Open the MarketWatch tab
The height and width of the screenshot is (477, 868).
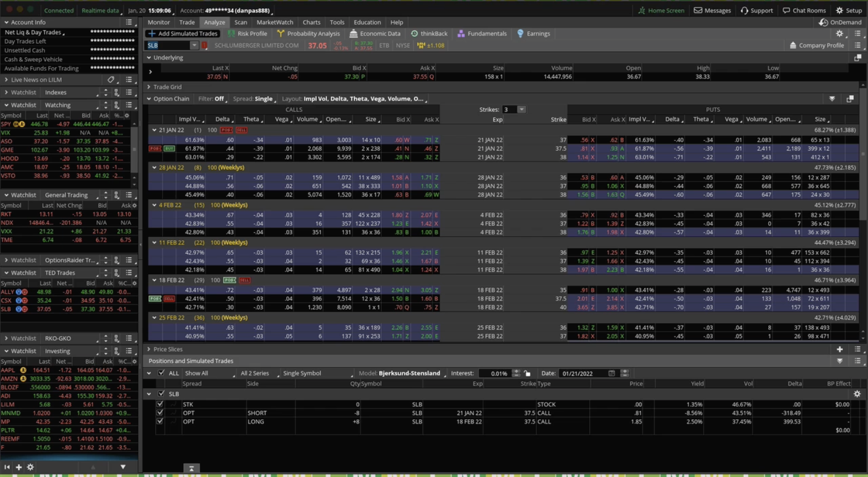[275, 22]
